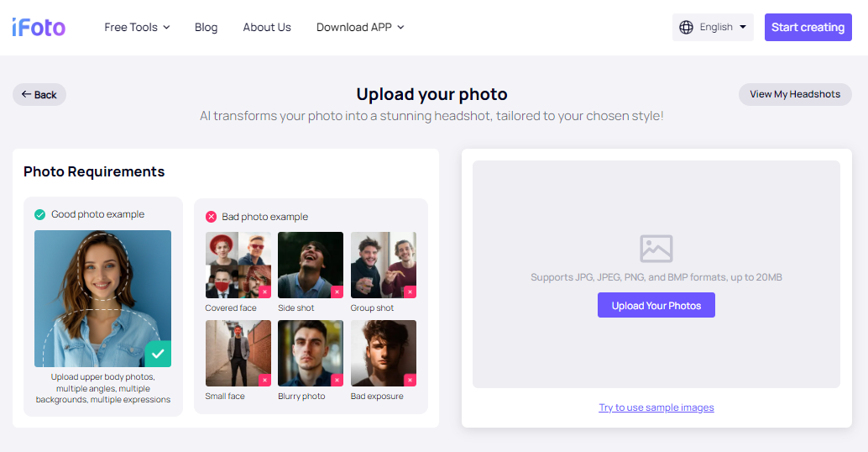The image size is (868, 452).
Task: Open View My Headshots
Action: (795, 94)
